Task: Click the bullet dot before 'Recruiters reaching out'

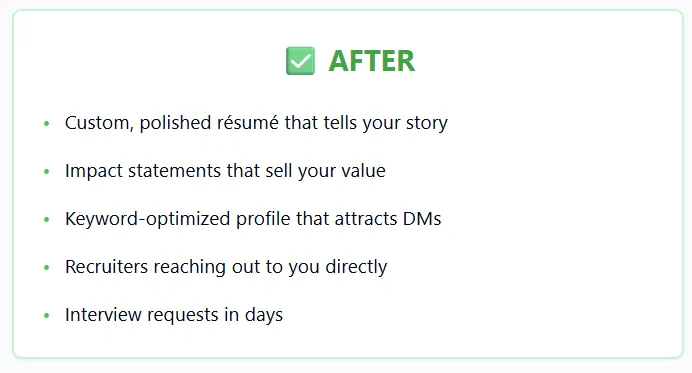Action: click(47, 268)
